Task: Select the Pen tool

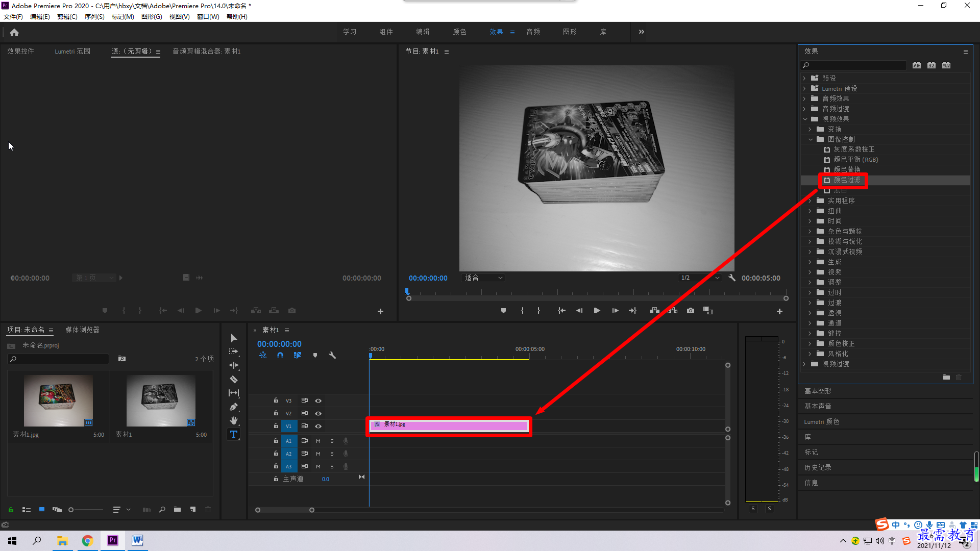Action: tap(234, 407)
